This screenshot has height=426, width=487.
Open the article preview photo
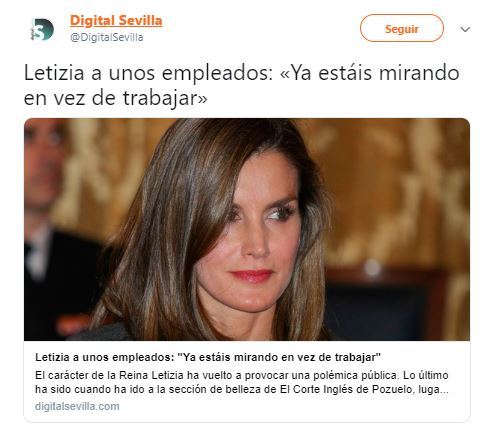pyautogui.click(x=247, y=229)
